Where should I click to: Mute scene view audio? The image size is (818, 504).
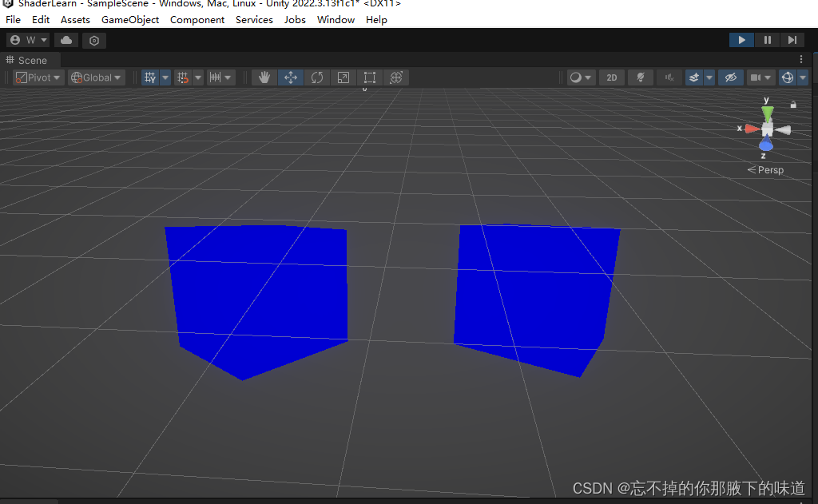click(x=669, y=77)
